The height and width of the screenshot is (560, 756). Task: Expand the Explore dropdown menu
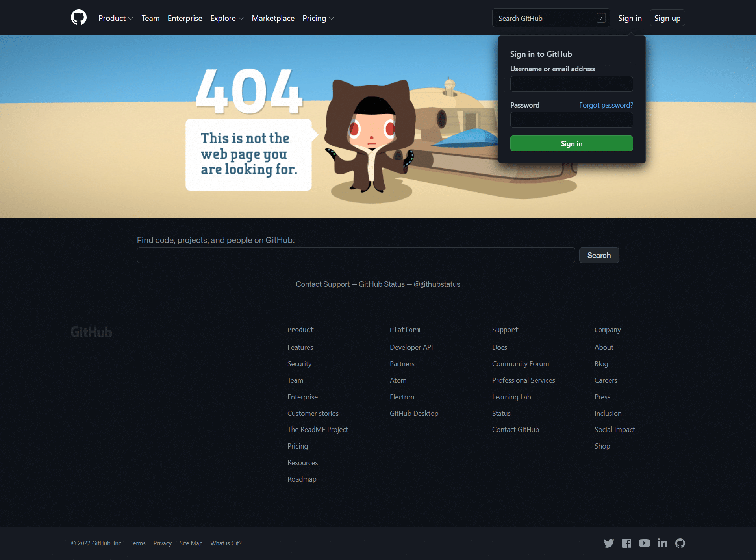tap(226, 18)
